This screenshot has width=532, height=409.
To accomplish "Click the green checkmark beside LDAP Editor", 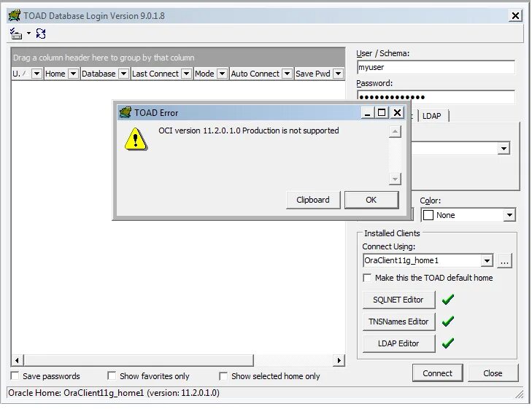I will click(x=448, y=343).
